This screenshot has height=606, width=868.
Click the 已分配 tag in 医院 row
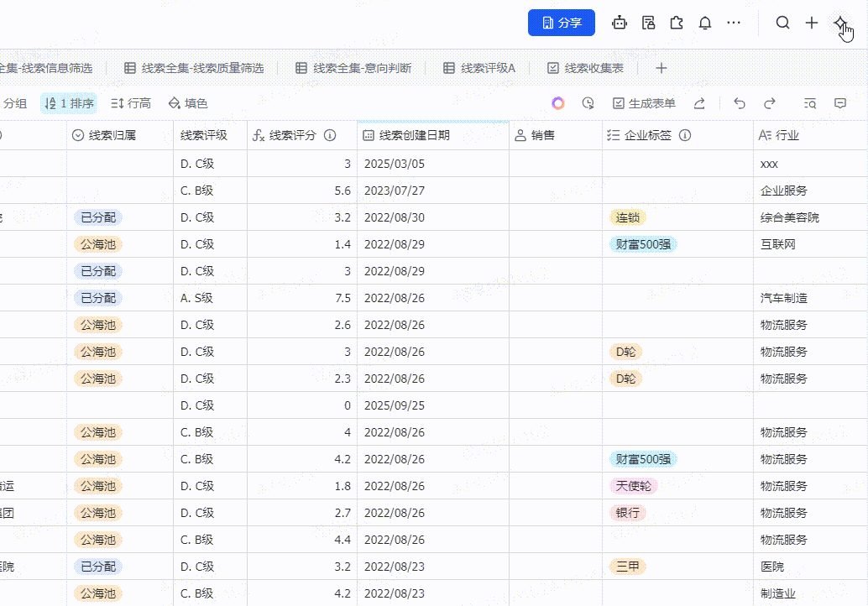[x=98, y=567]
